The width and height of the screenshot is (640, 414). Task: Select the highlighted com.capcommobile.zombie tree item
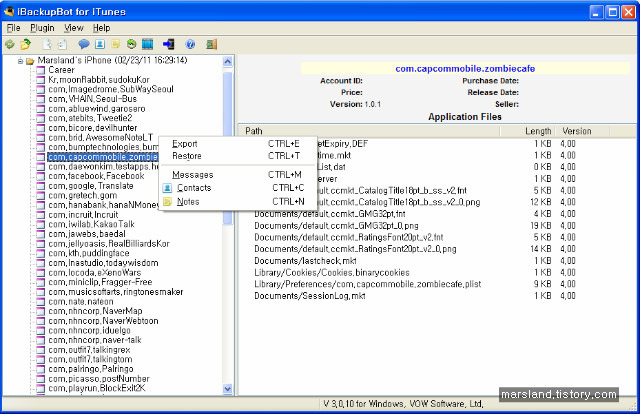(x=103, y=157)
